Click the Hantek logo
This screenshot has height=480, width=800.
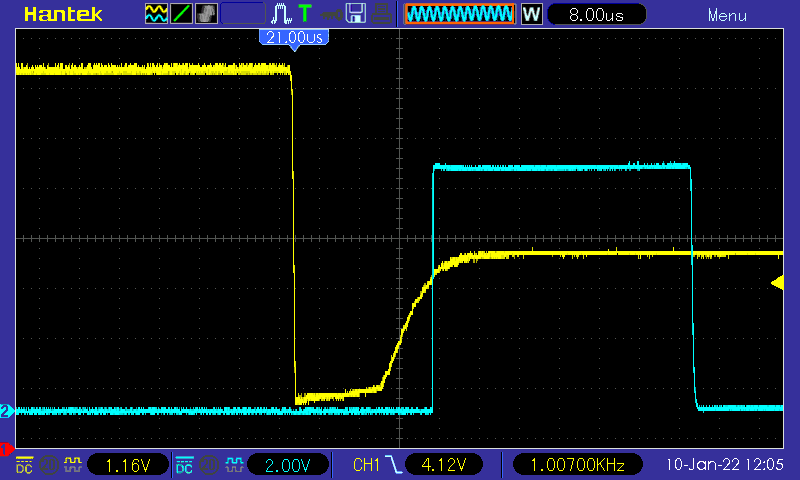(63, 14)
